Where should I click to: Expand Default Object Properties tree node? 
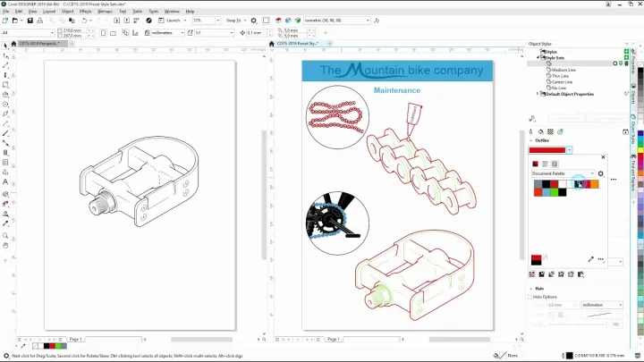(538, 94)
